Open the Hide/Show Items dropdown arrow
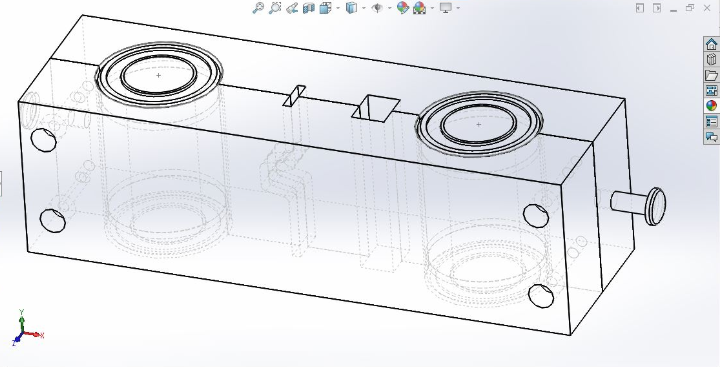This screenshot has width=720, height=367. 389,8
